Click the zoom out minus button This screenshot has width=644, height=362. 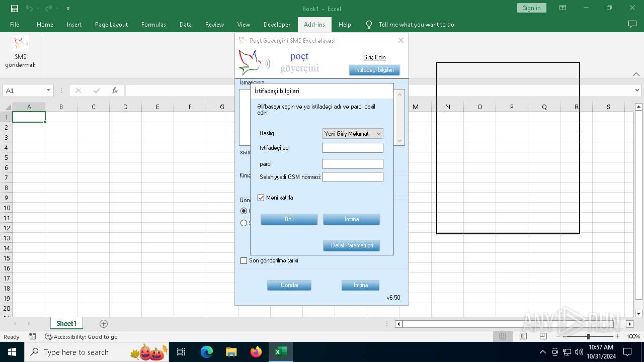pos(558,336)
